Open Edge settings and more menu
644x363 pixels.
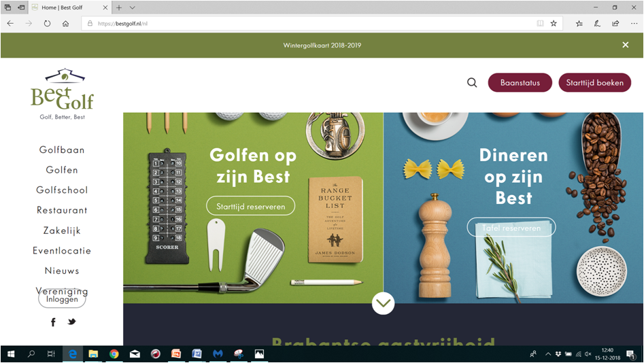coord(634,23)
